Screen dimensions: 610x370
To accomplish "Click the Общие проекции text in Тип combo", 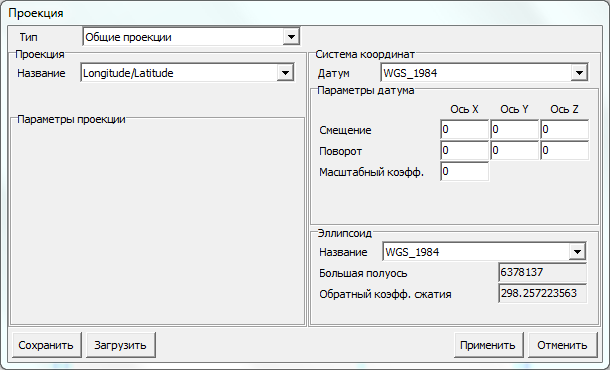I will (128, 37).
